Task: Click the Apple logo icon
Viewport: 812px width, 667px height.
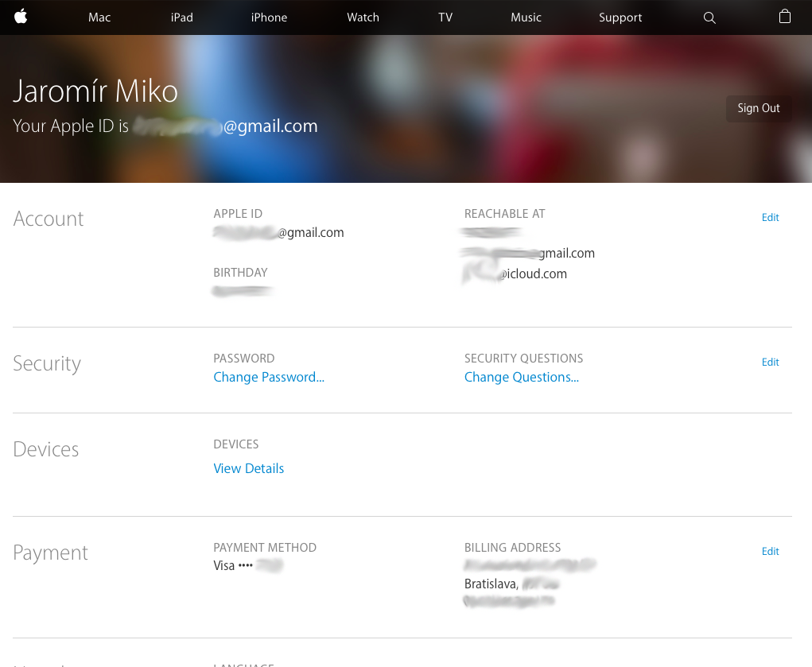Action: (x=20, y=17)
